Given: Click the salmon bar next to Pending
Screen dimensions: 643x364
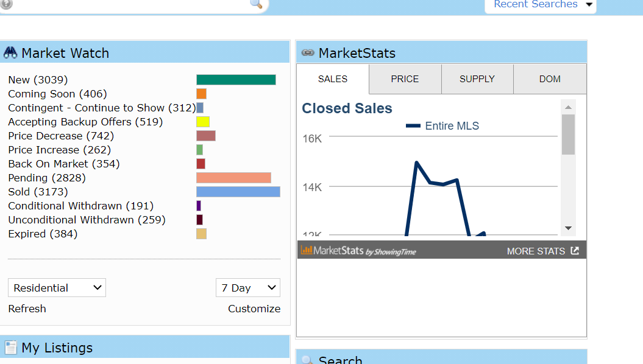Looking at the screenshot, I should tap(233, 178).
